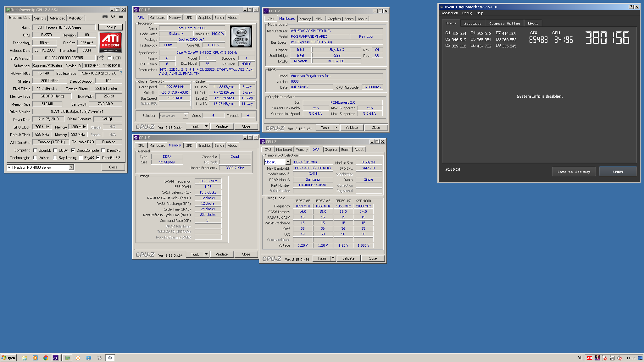The image size is (644, 362).
Task: Toggle the UEFI checkbox in GPU-Z
Action: 109,58
